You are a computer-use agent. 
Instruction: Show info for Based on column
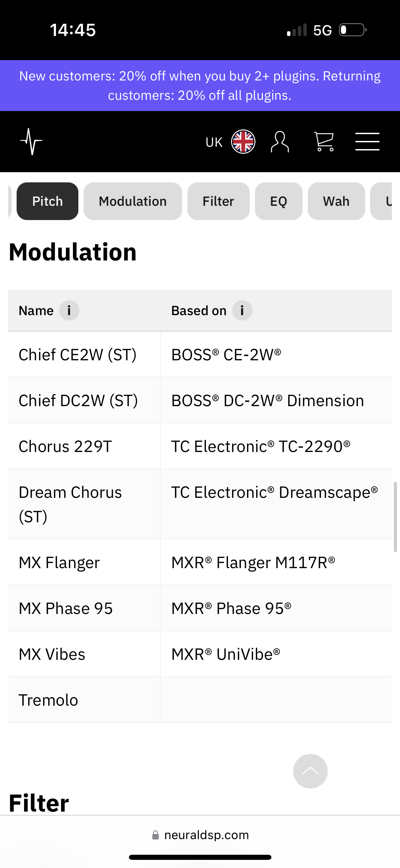click(x=242, y=310)
